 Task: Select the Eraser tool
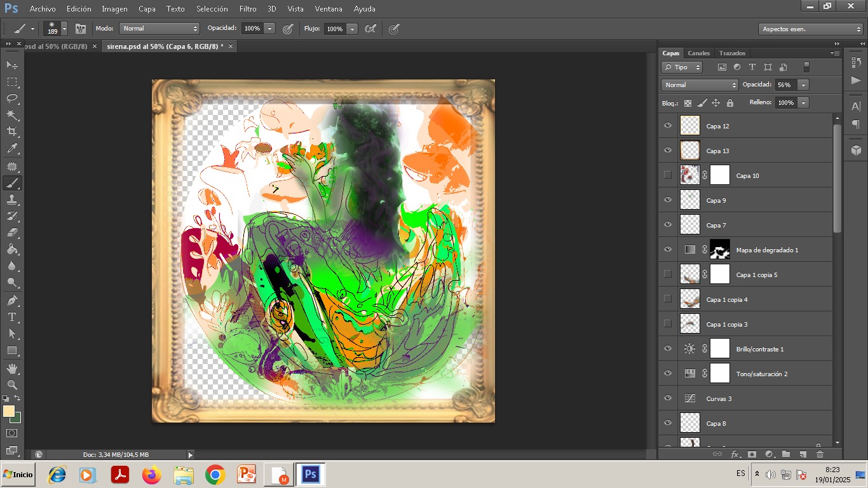click(12, 233)
